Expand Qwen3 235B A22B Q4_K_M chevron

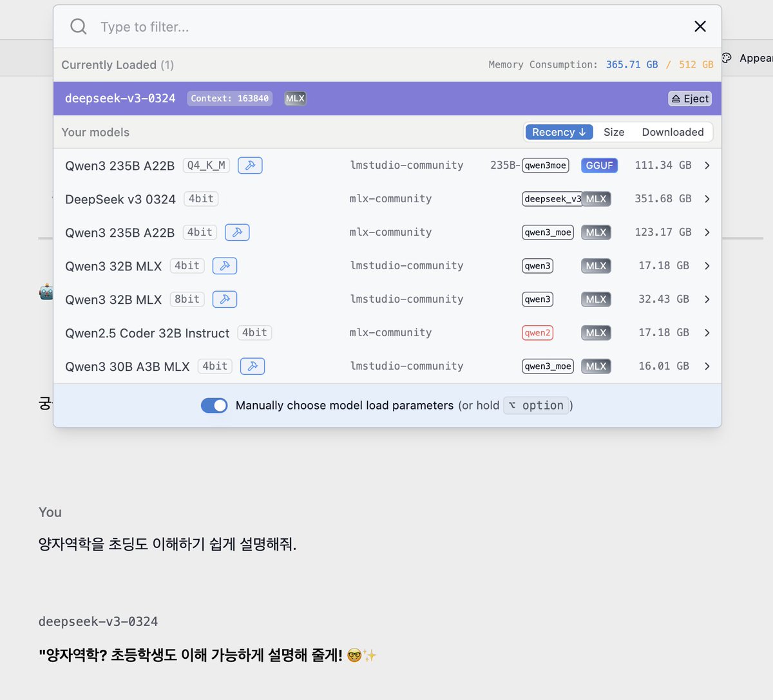[707, 166]
